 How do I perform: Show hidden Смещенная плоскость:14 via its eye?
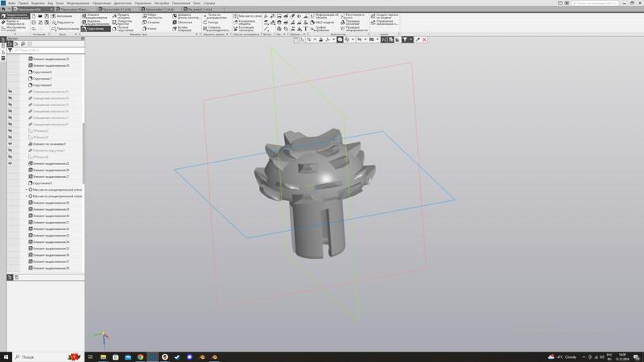point(10,98)
